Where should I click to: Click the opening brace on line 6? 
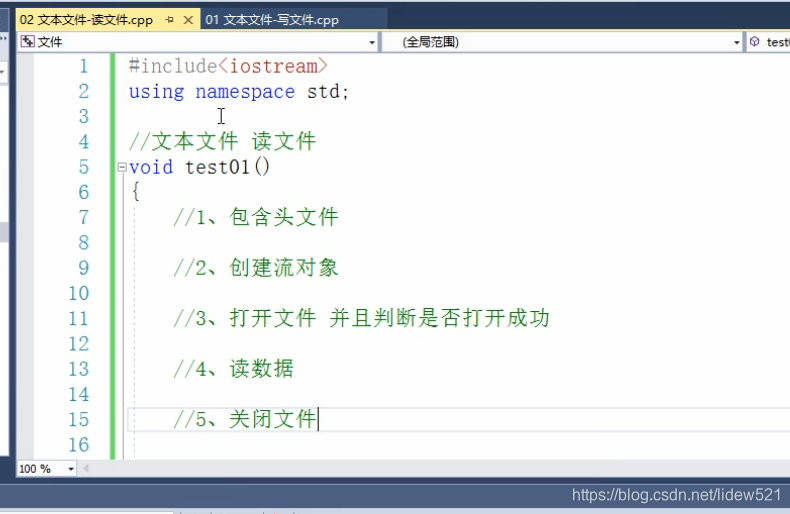click(135, 192)
